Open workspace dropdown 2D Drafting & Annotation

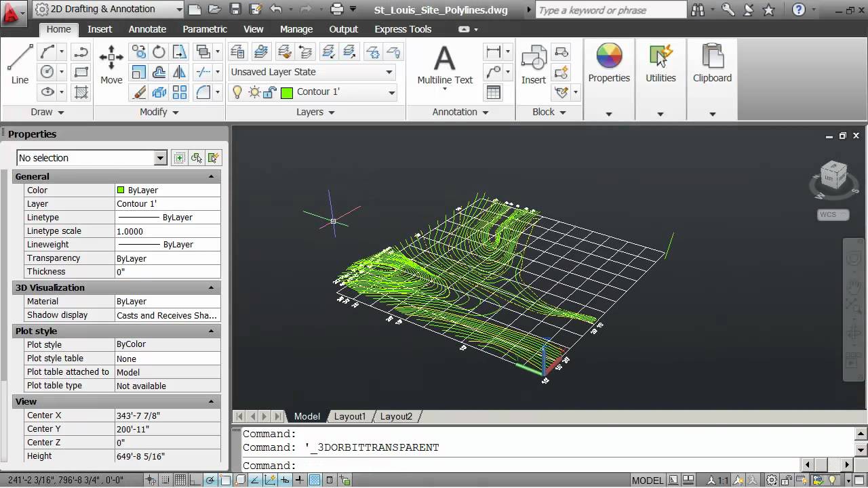tap(108, 9)
